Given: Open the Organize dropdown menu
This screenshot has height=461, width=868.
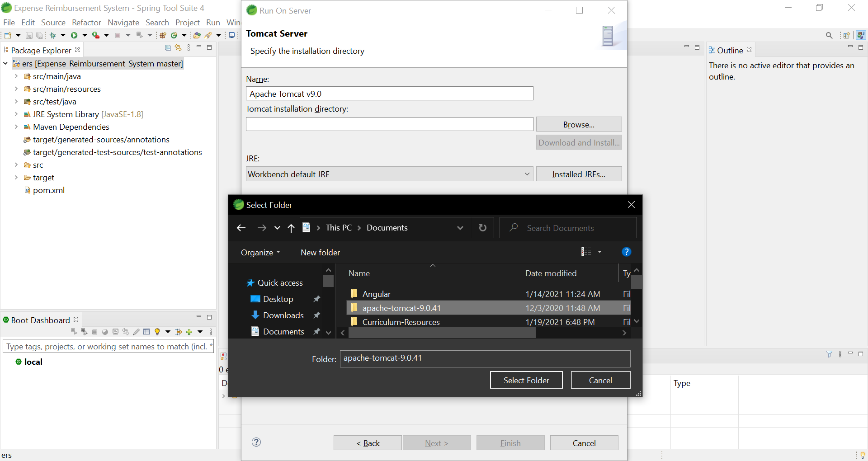Looking at the screenshot, I should [x=260, y=252].
